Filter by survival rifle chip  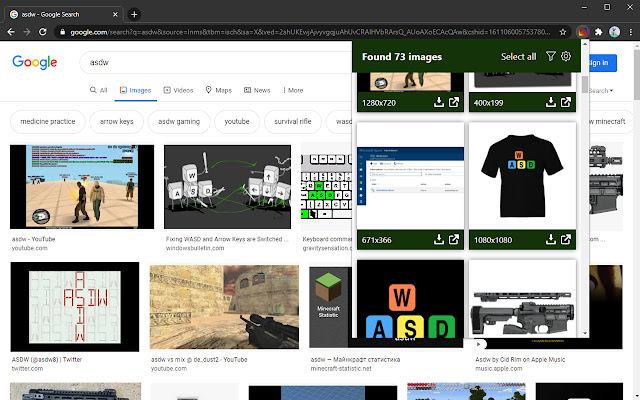pyautogui.click(x=293, y=122)
